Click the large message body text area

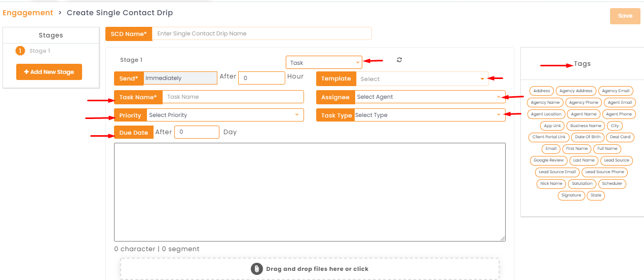click(x=310, y=192)
